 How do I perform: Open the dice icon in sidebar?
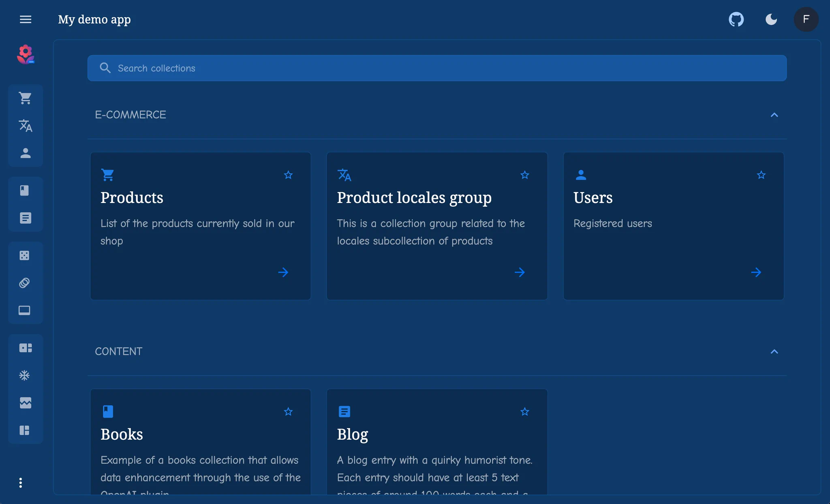click(24, 255)
